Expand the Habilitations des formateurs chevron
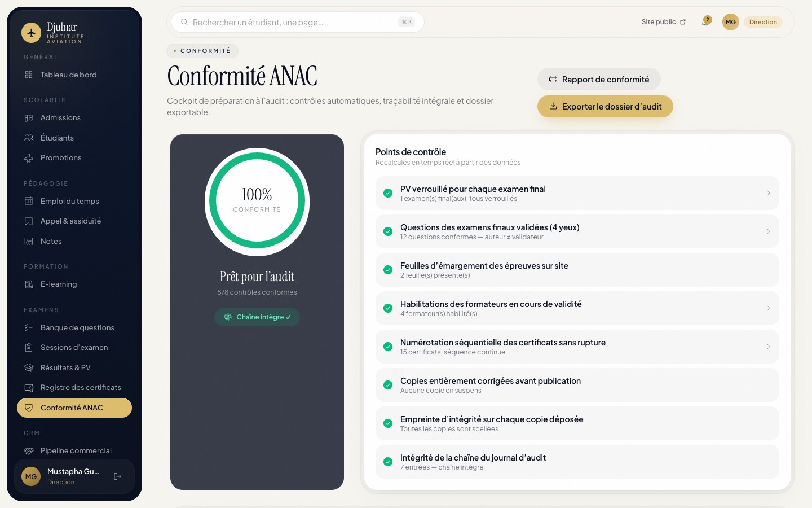The image size is (812, 508). click(x=768, y=308)
